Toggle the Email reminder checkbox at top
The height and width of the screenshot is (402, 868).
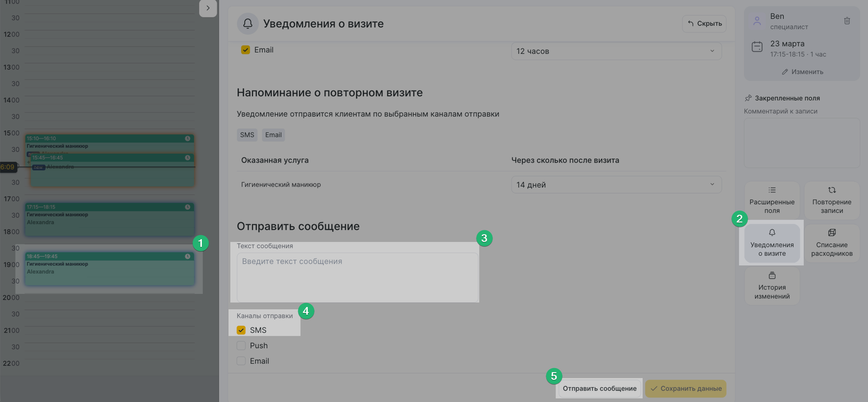click(x=245, y=50)
